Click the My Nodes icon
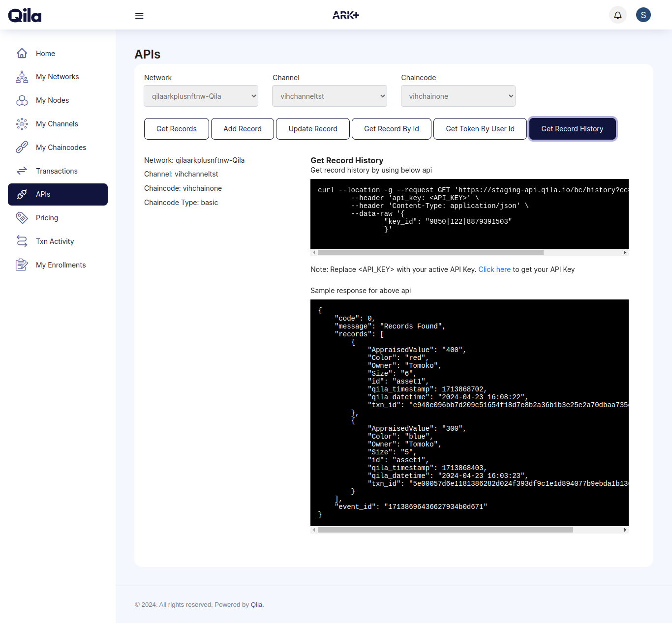This screenshot has height=624, width=672. click(22, 100)
